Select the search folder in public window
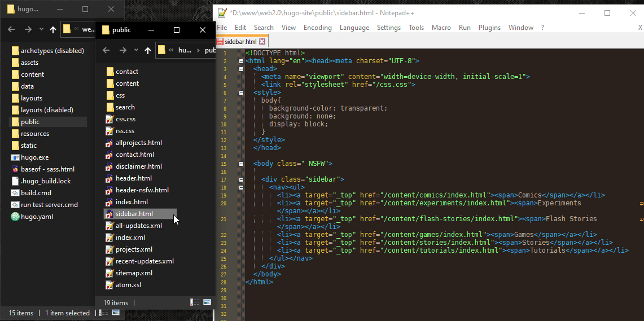 (x=125, y=107)
